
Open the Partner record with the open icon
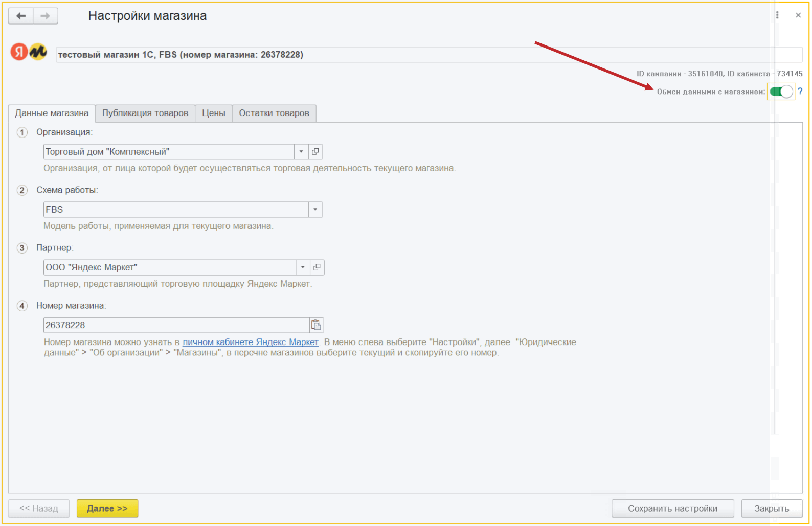317,267
